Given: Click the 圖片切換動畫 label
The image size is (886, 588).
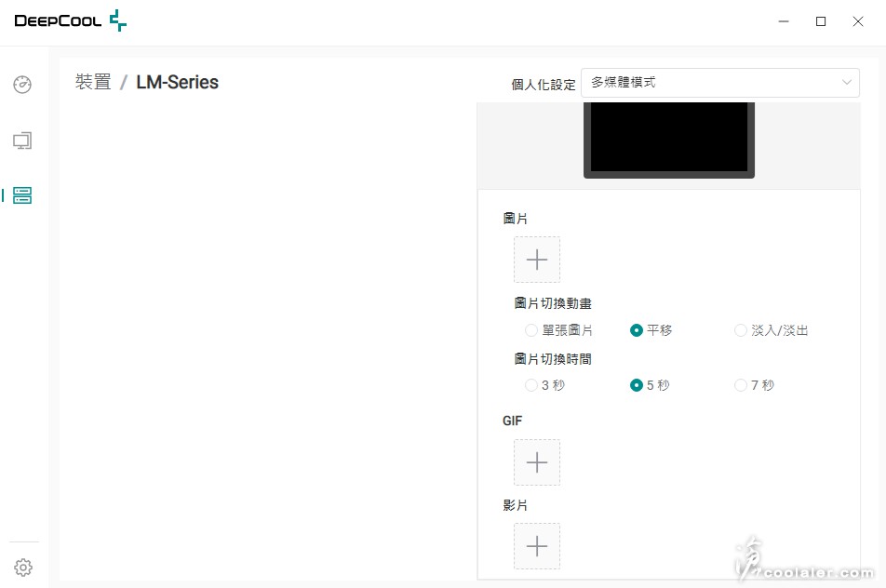Looking at the screenshot, I should [x=553, y=303].
